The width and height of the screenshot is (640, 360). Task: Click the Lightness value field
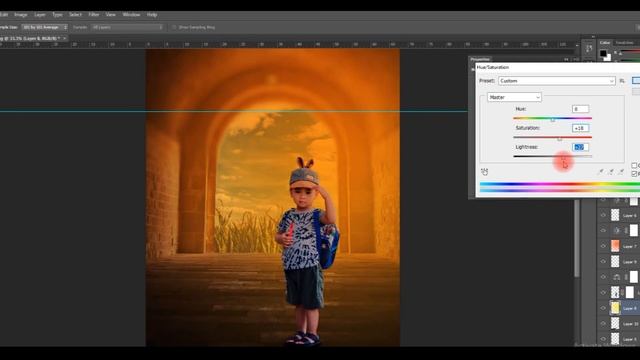click(x=580, y=147)
